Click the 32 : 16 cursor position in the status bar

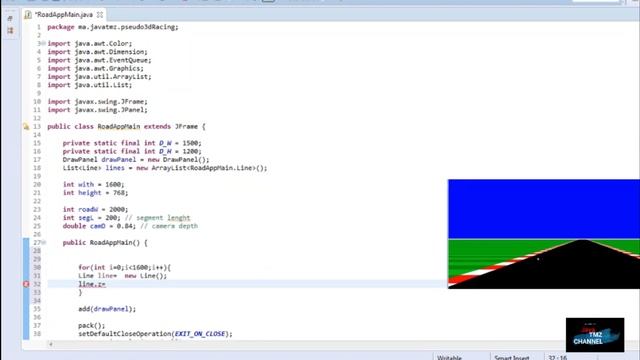tap(558, 358)
